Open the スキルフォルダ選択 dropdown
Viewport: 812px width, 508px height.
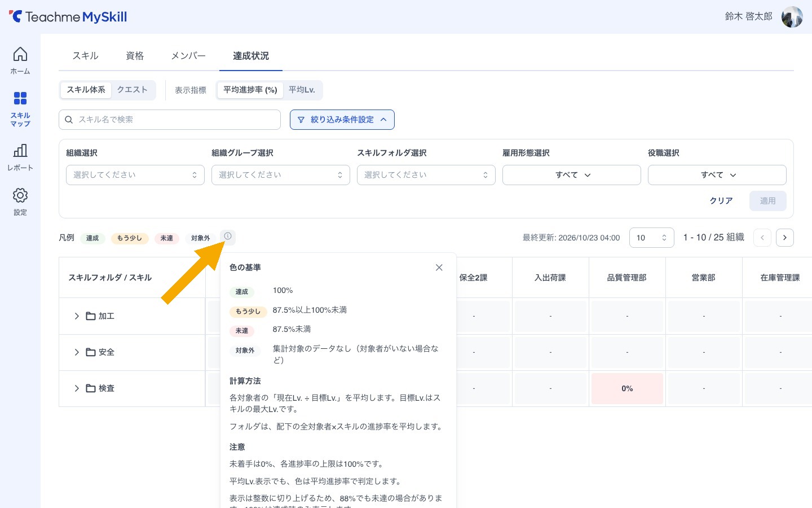click(426, 175)
